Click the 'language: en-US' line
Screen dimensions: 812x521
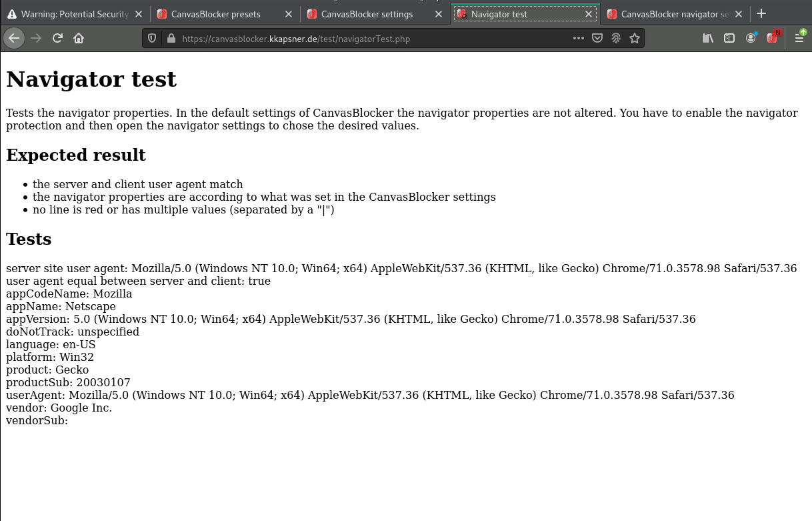pos(51,344)
